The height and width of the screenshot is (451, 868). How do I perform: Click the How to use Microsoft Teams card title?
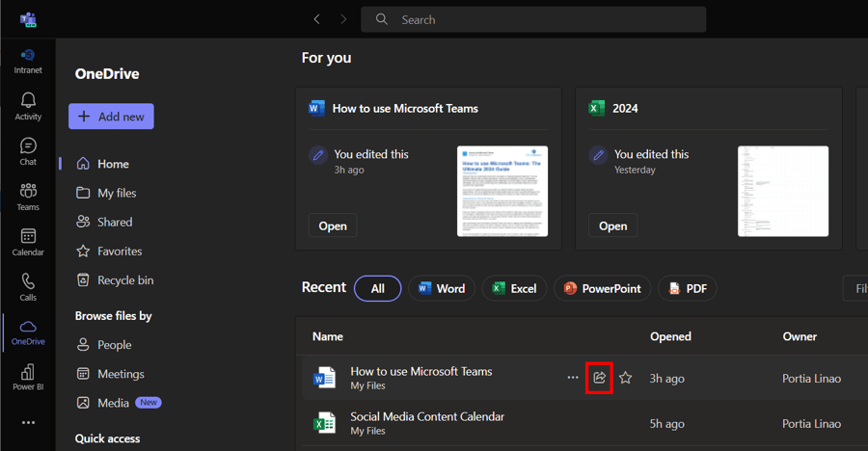(405, 109)
